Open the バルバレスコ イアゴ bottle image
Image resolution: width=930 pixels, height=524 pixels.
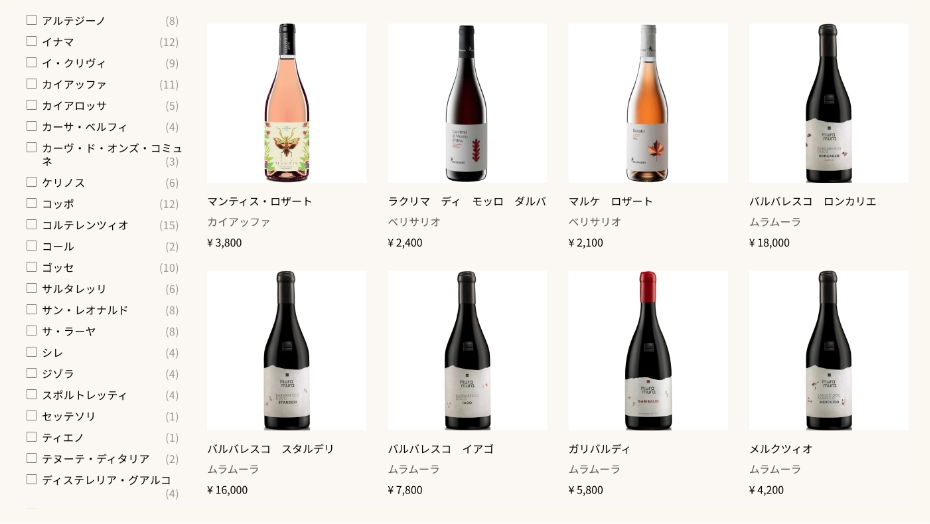[x=467, y=351]
